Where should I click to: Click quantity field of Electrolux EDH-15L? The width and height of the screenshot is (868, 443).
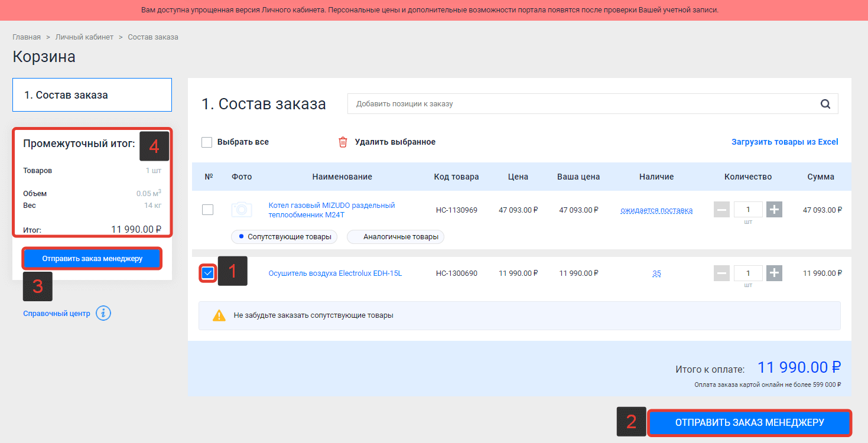748,273
